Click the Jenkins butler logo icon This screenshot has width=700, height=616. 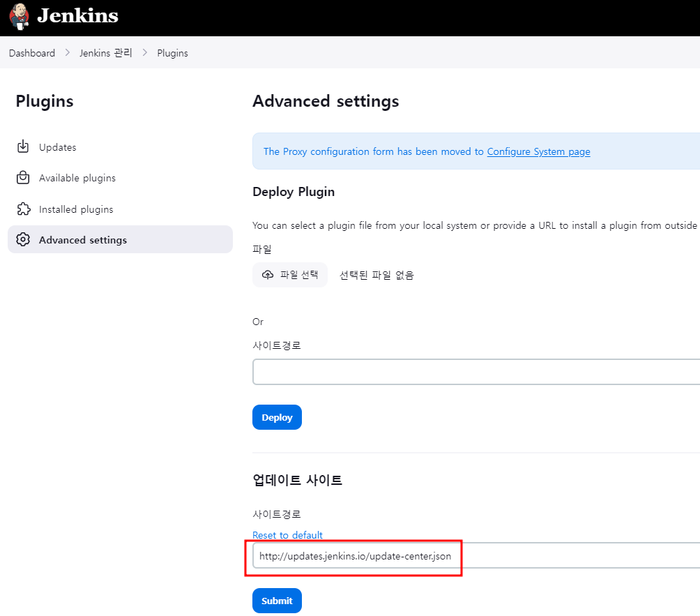pyautogui.click(x=20, y=17)
